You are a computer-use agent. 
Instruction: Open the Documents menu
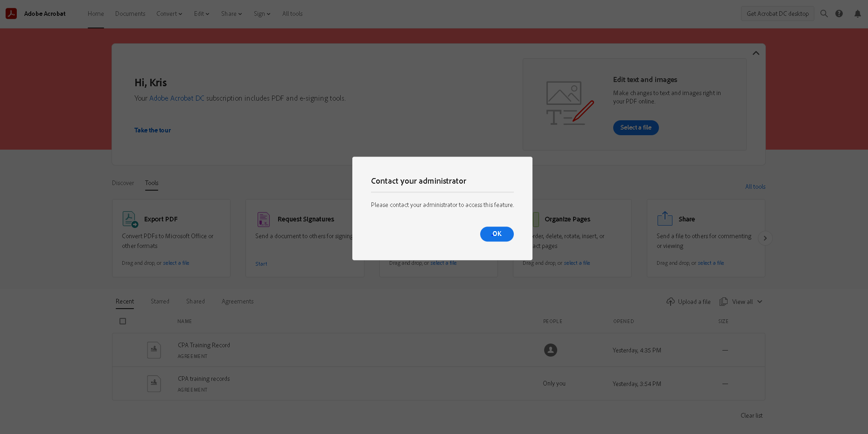130,14
